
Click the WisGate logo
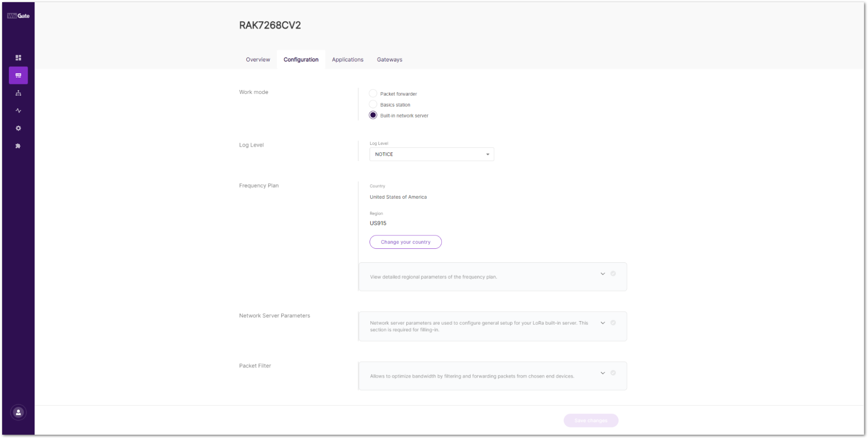(x=19, y=16)
